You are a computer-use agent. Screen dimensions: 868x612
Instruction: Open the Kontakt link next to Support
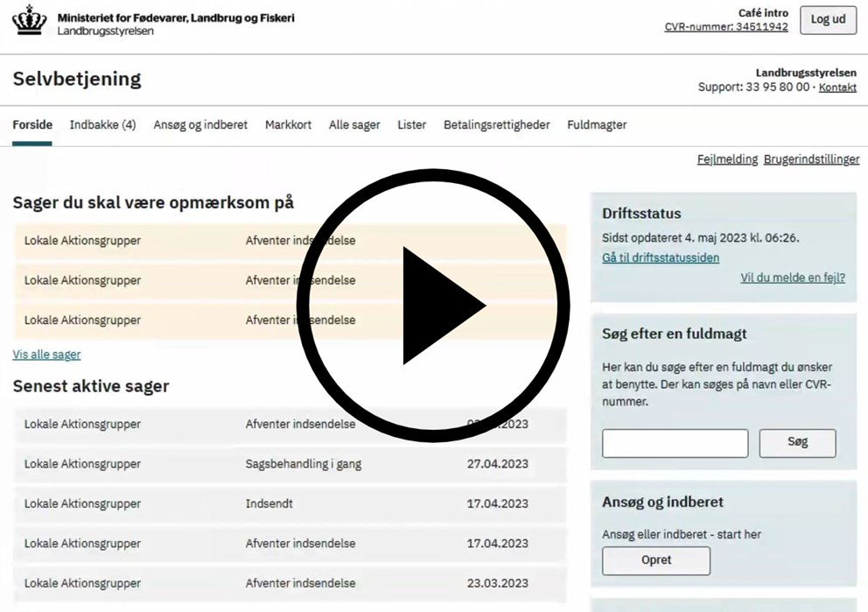pyautogui.click(x=837, y=88)
